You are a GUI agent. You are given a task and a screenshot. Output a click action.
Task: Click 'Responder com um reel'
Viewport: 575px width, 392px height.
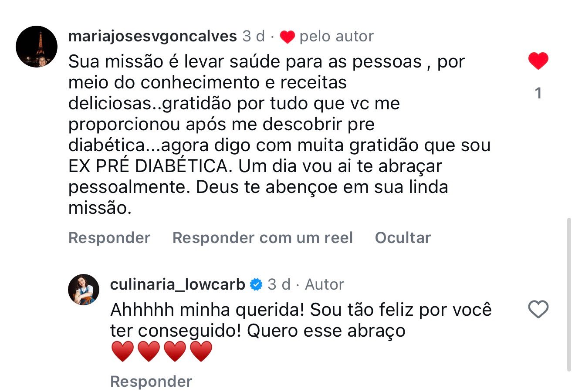point(262,238)
